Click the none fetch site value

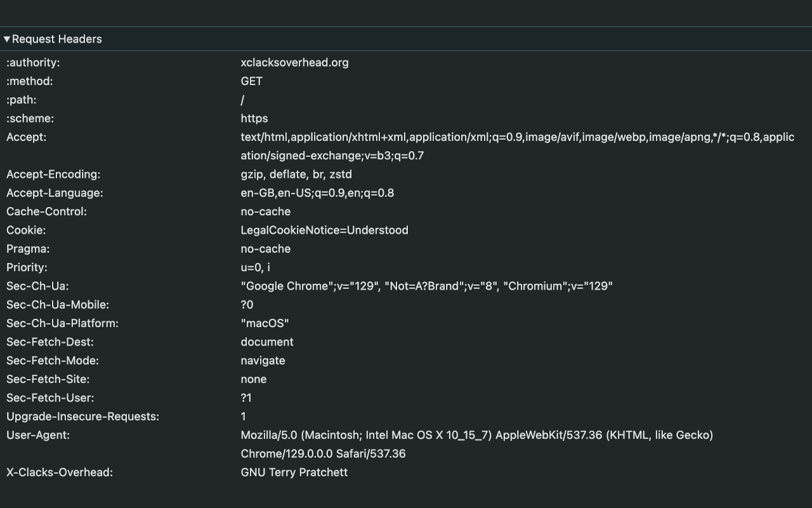pos(253,379)
